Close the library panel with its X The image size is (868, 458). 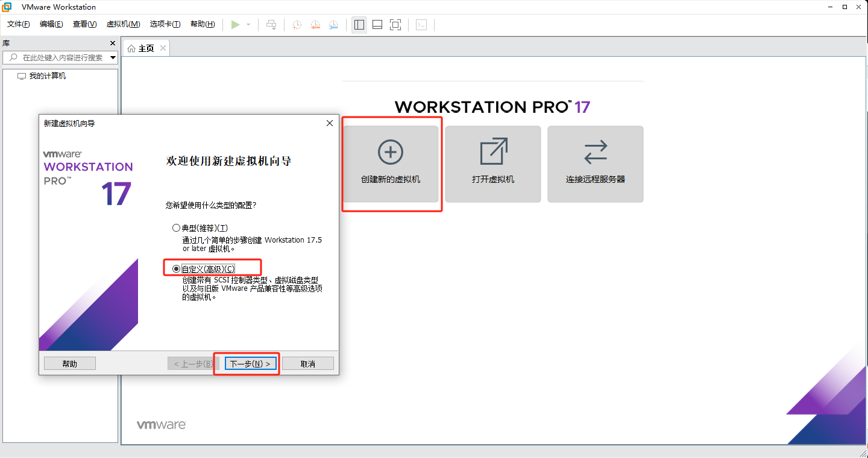pyautogui.click(x=113, y=43)
